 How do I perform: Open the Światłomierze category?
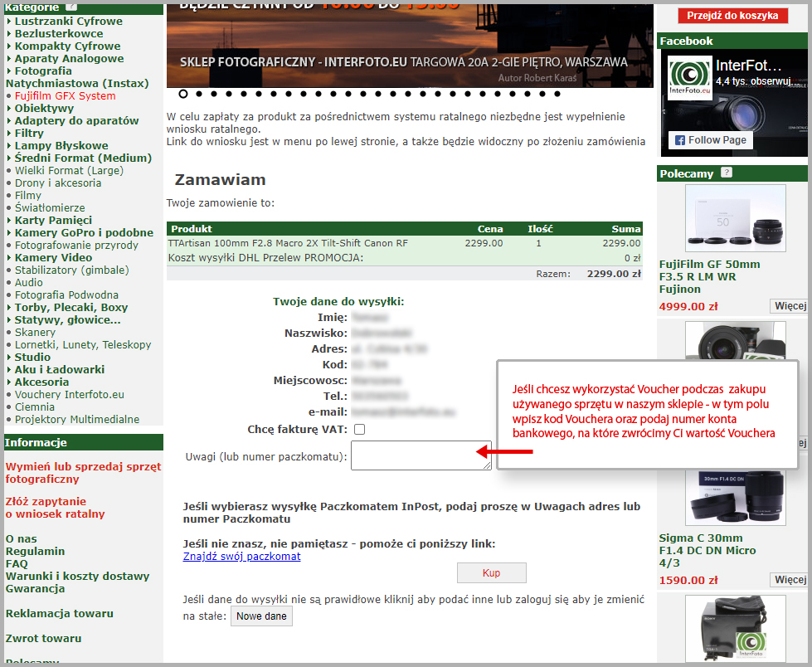tap(50, 207)
